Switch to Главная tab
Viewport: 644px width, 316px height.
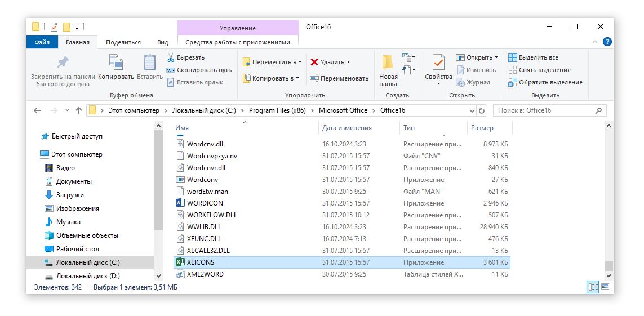click(x=78, y=42)
